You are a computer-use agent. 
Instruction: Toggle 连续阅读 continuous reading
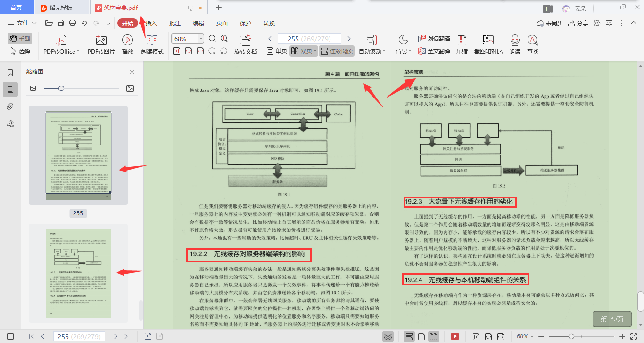[x=337, y=51]
